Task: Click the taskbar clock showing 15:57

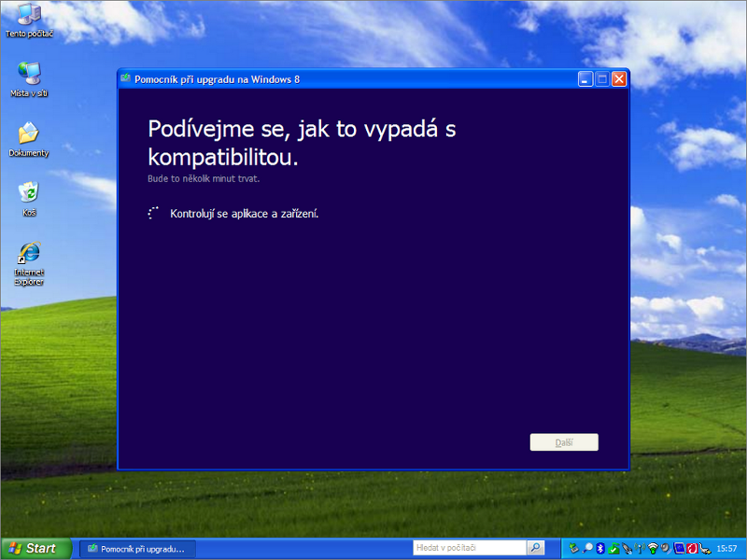Action: (725, 549)
